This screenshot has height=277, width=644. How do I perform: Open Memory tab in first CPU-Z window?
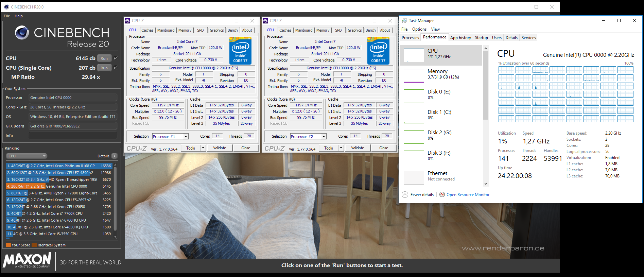coord(185,30)
